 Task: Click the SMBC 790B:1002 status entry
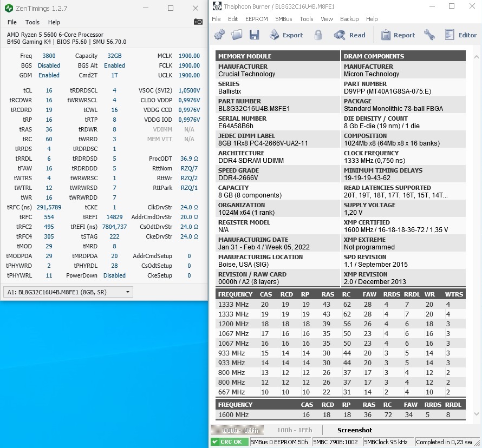click(x=336, y=442)
